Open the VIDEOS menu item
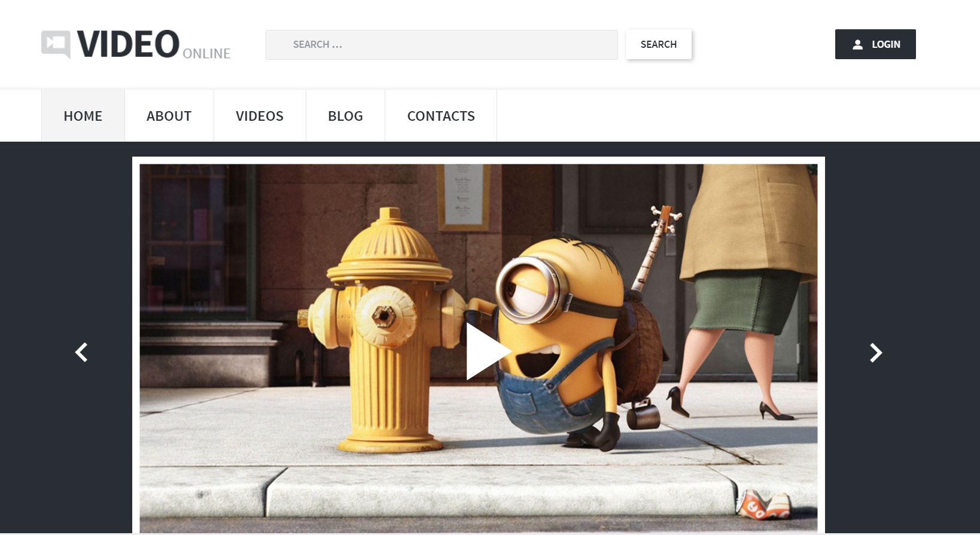 pyautogui.click(x=260, y=115)
